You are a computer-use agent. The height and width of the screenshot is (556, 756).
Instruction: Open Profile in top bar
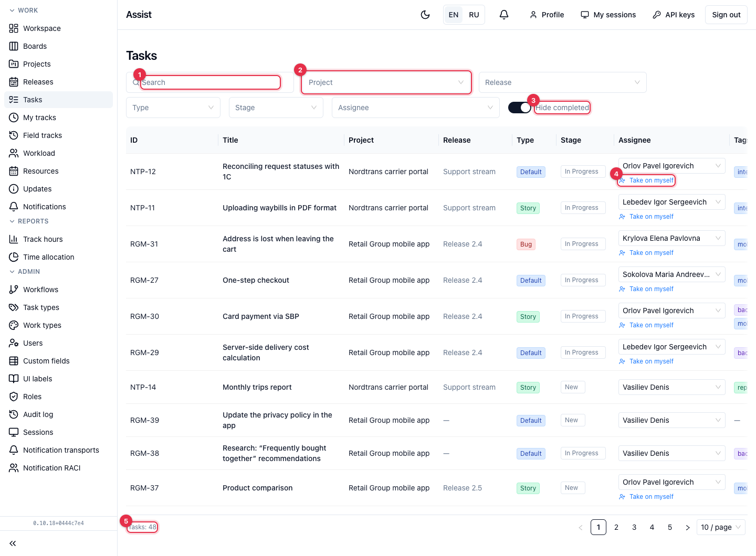(x=547, y=15)
